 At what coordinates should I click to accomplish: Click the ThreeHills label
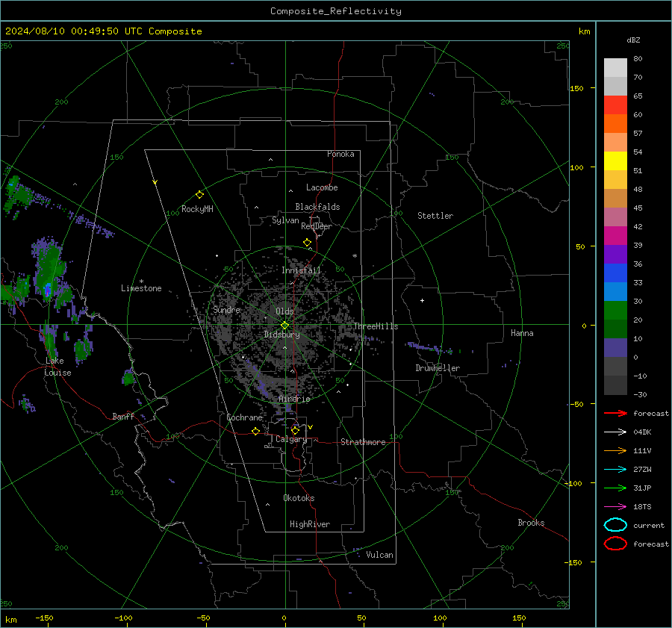click(x=376, y=326)
